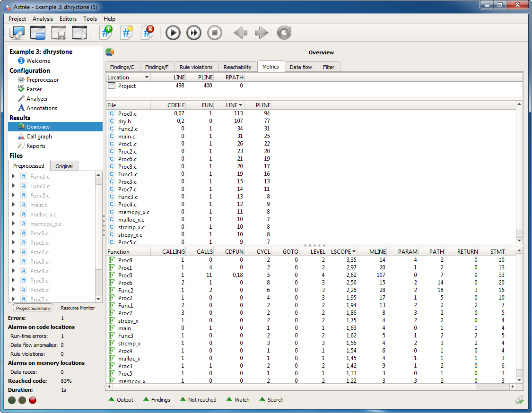The width and height of the screenshot is (532, 413).
Task: Expand Proc3.c in the file tree
Action: [x=13, y=261]
